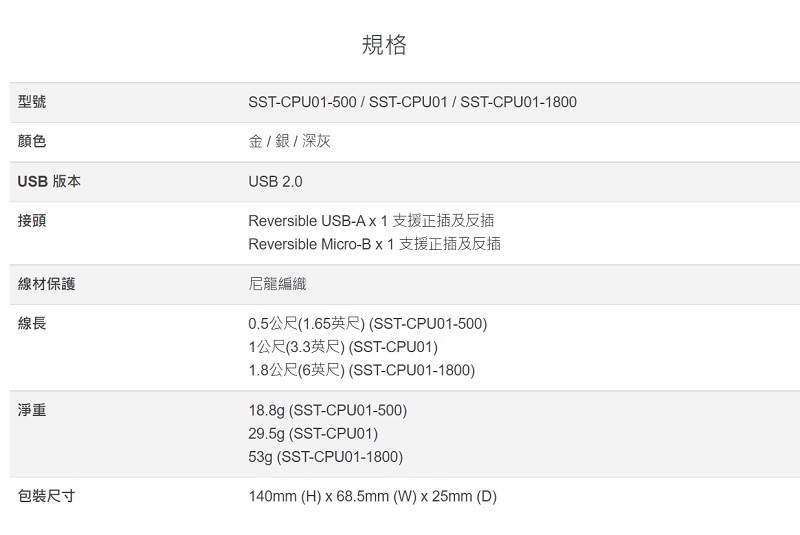Image resolution: width=800 pixels, height=535 pixels.
Task: Click the 規格 heading
Action: click(x=384, y=46)
